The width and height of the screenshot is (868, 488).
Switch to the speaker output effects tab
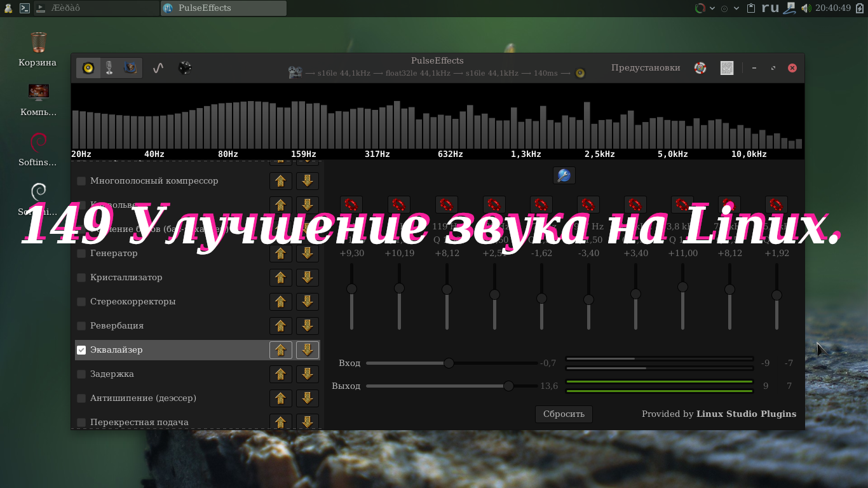[88, 68]
